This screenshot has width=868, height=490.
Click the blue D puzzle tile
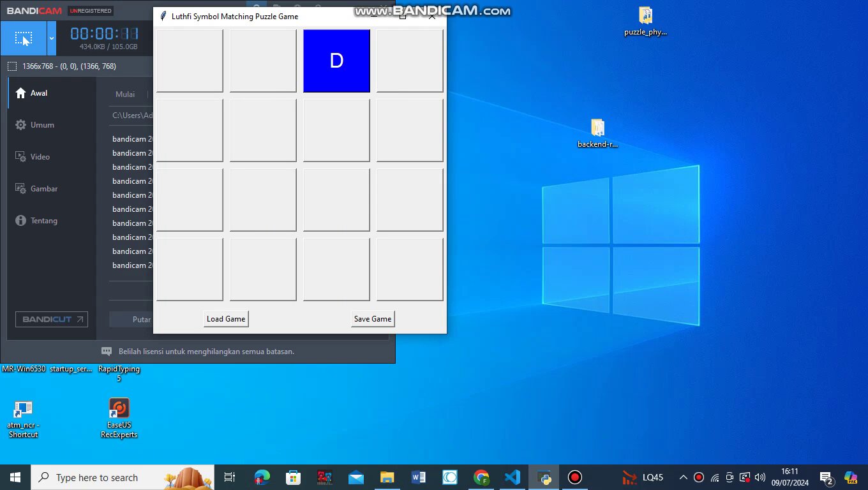336,61
